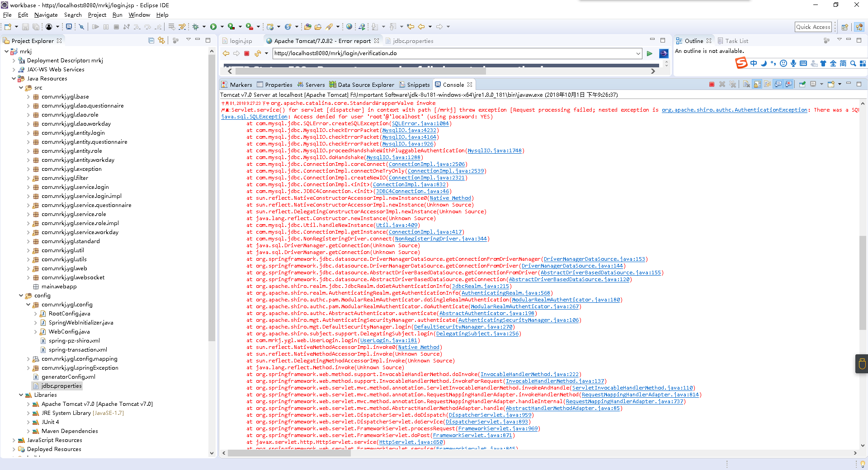This screenshot has height=470, width=868.
Task: Click the browser Stop loading red button
Action: tap(247, 53)
